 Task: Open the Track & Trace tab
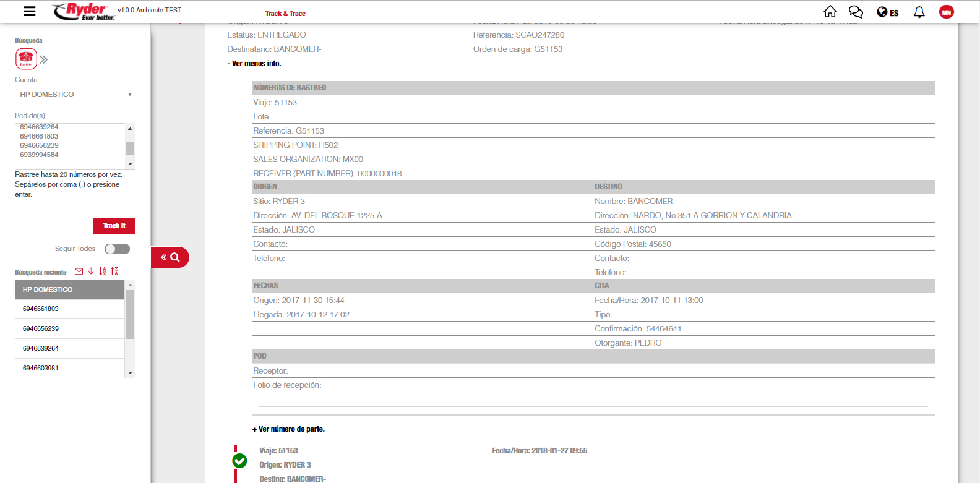[285, 14]
